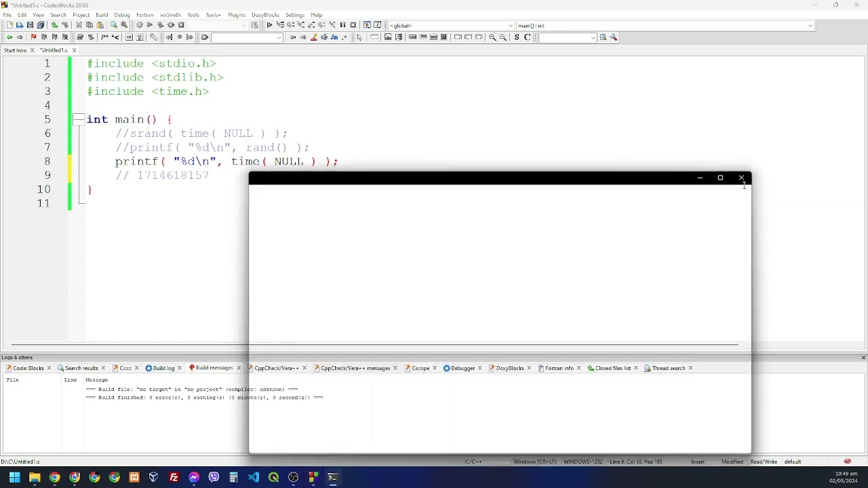Viewport: 868px width, 488px height.
Task: Close the Logs & others panel
Action: 863,358
